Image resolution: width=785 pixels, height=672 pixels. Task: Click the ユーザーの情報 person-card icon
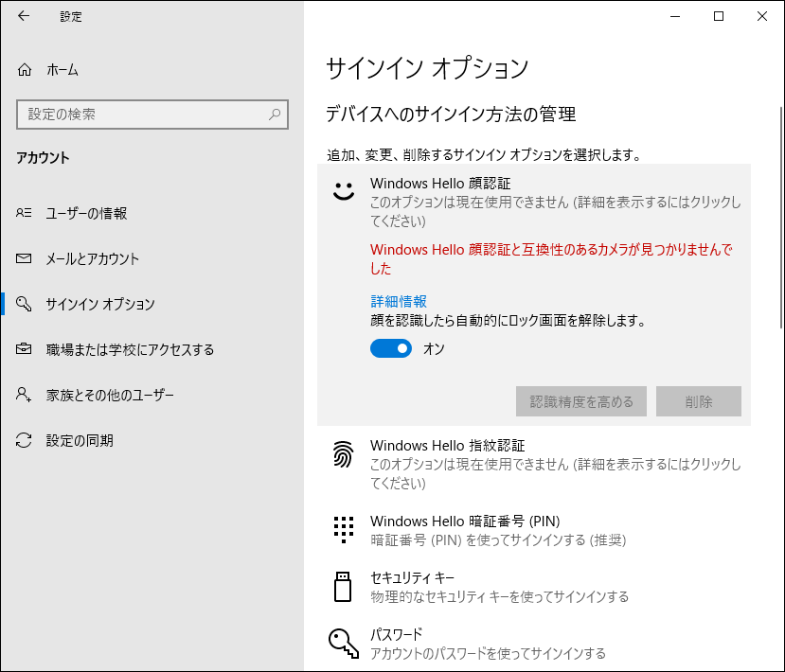pyautogui.click(x=24, y=213)
